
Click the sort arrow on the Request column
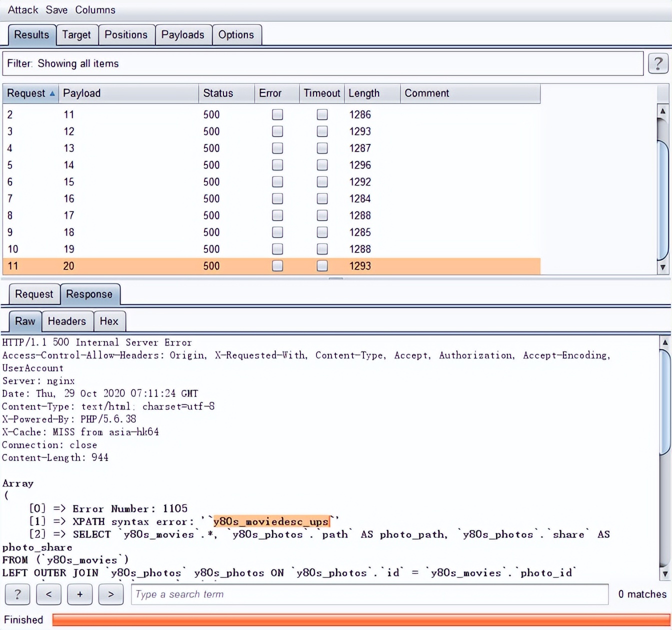52,93
